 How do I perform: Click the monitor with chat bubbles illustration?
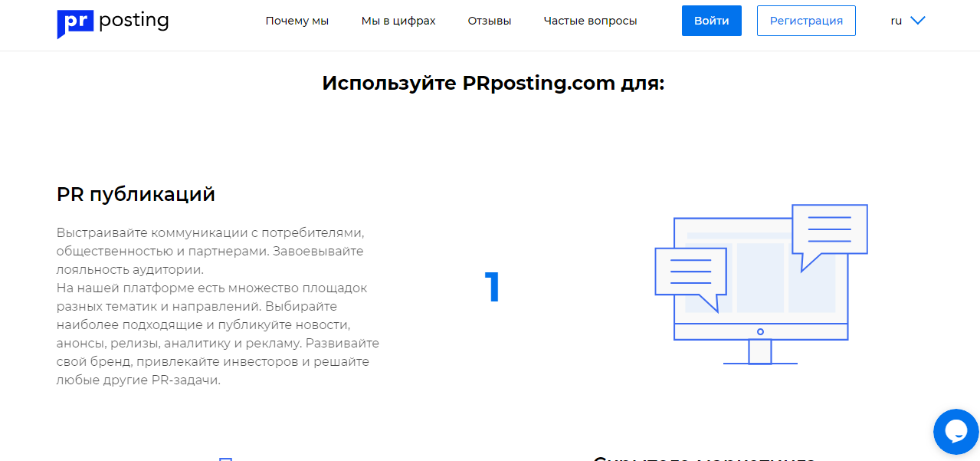tap(761, 284)
